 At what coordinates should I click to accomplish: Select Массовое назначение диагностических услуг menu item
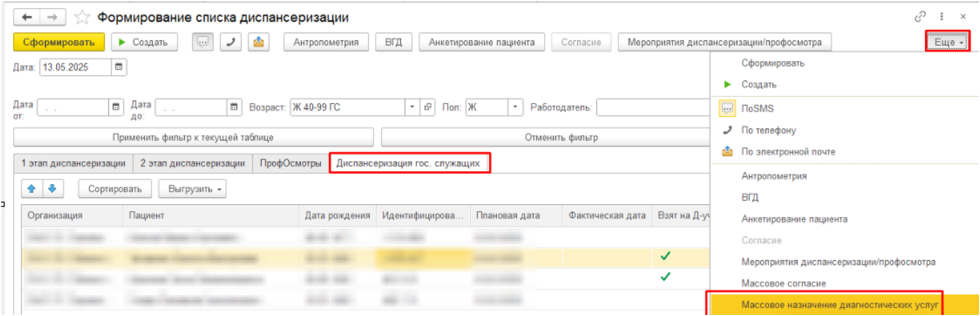tap(839, 305)
